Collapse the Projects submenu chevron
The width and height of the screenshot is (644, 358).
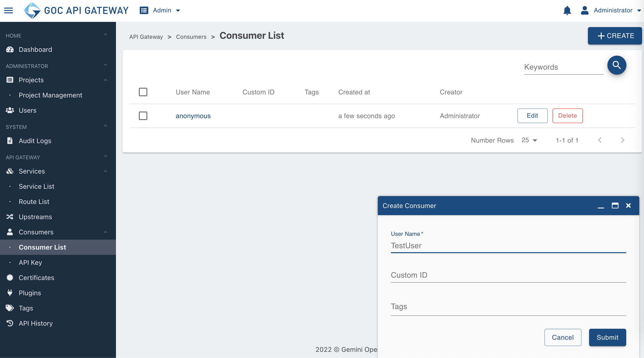pos(106,80)
